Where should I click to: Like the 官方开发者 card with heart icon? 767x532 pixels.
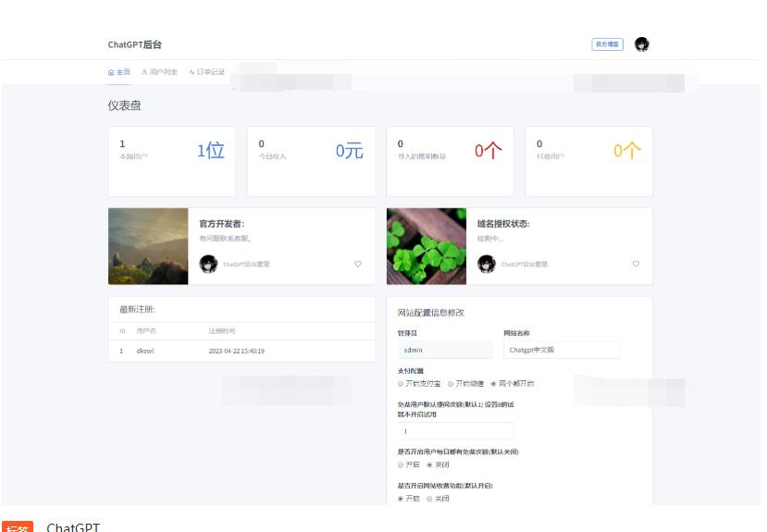pos(358,264)
